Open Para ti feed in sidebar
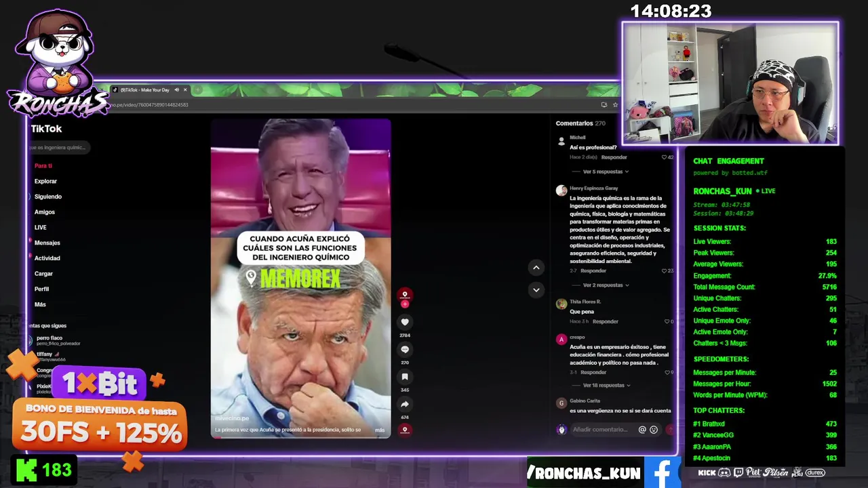 [x=43, y=166]
